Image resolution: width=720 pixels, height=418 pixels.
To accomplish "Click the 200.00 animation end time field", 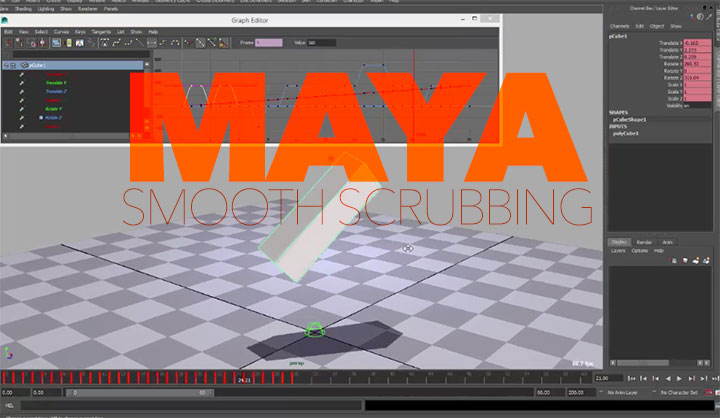I will 581,392.
